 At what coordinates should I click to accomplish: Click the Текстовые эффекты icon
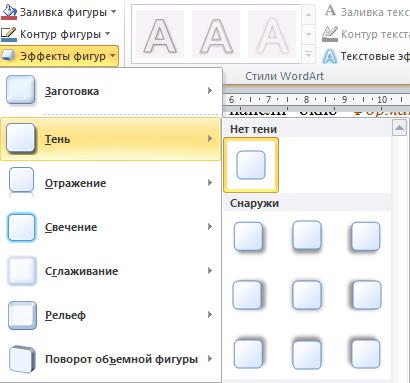click(329, 56)
